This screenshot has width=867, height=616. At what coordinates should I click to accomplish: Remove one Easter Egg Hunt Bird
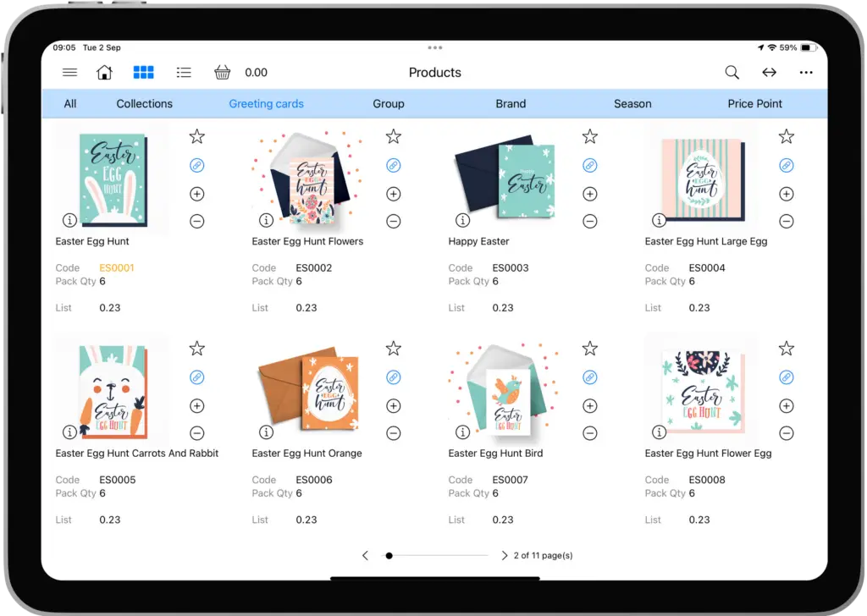tap(590, 433)
